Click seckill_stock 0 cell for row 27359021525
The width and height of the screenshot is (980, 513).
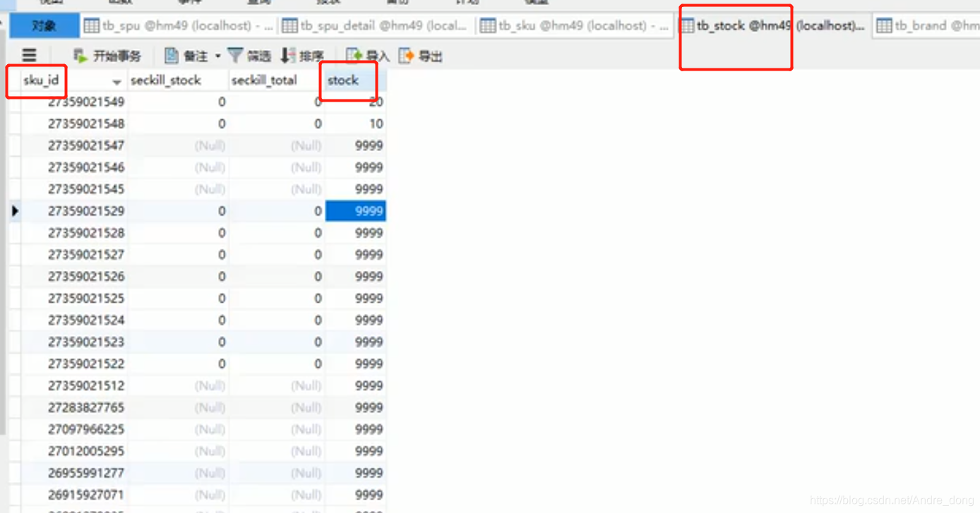coord(178,298)
